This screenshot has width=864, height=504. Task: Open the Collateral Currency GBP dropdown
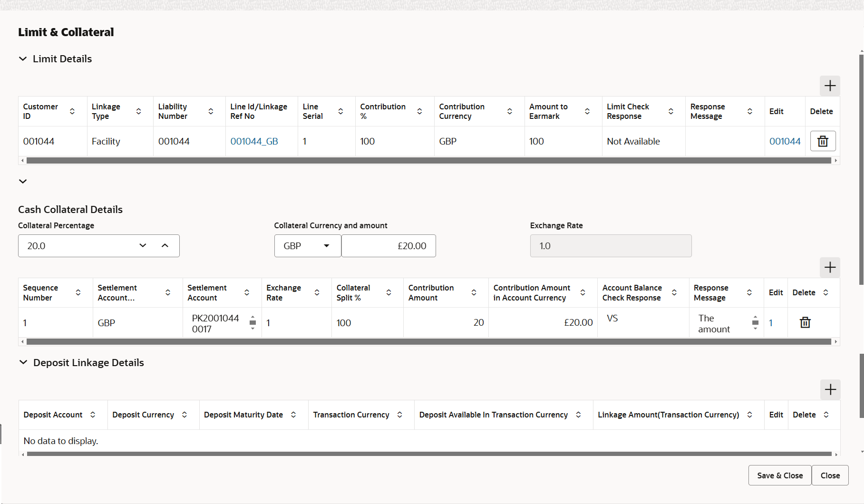(x=326, y=246)
